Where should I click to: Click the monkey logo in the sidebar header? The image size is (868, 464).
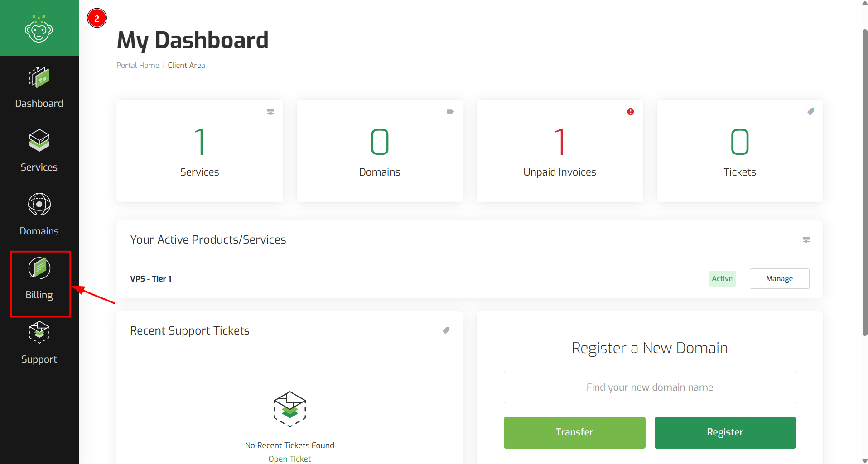pos(39,28)
